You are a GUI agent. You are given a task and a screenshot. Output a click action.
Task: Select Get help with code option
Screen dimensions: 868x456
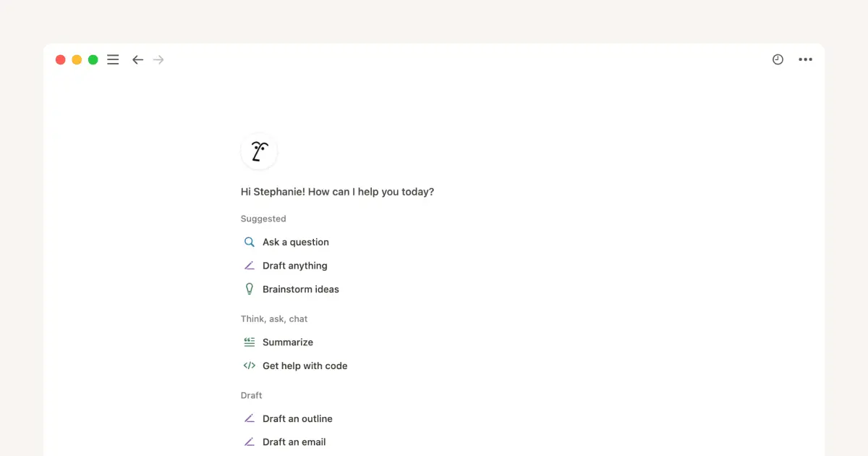coord(305,366)
